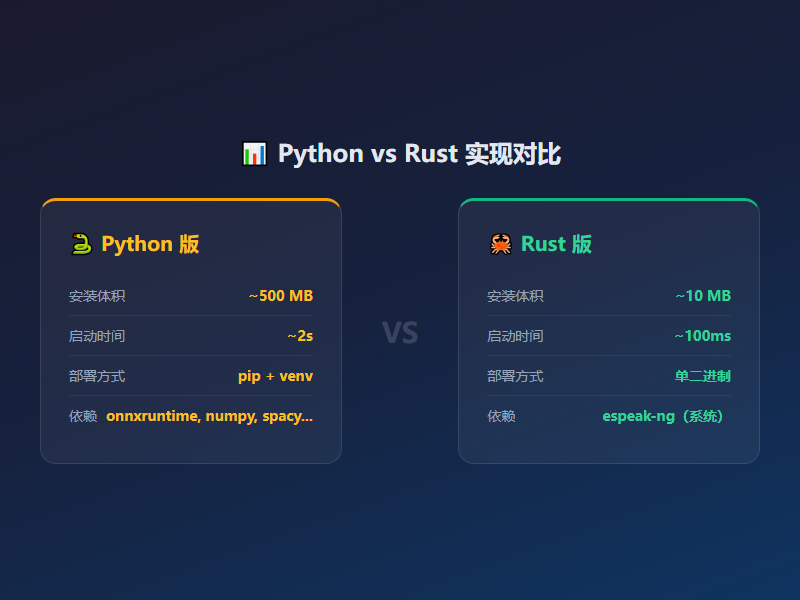Click 依赖 label in the Rust card
The height and width of the screenshot is (600, 800).
pyautogui.click(x=501, y=416)
